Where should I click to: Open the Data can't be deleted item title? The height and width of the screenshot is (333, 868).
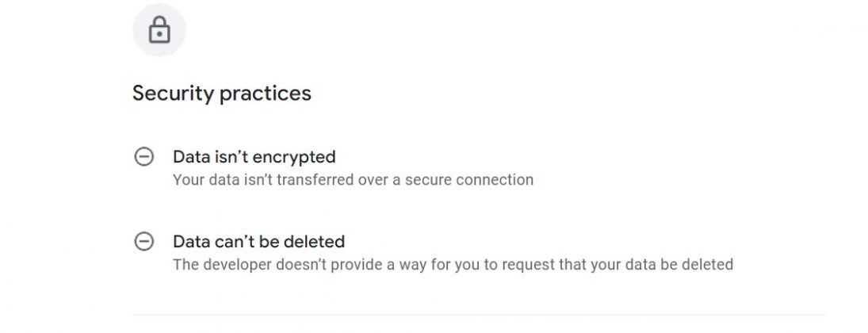click(258, 242)
